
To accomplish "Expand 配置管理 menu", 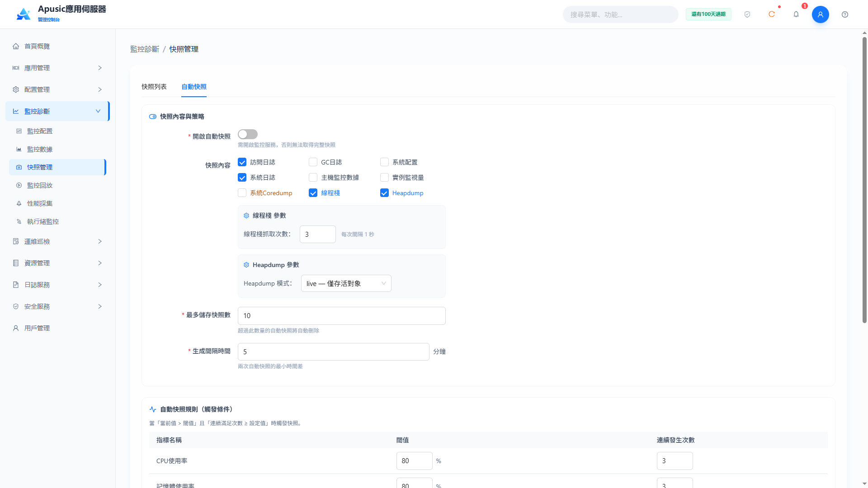I will [x=58, y=89].
